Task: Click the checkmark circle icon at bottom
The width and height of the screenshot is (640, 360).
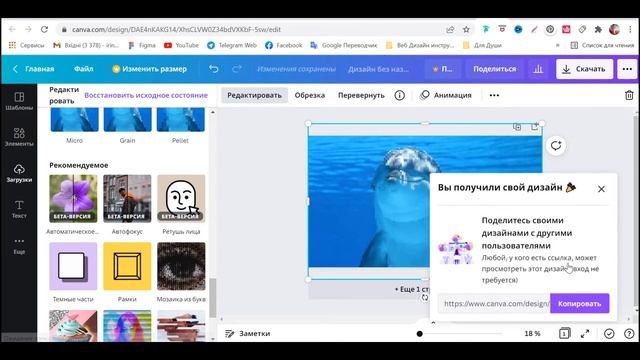Action: 609,333
